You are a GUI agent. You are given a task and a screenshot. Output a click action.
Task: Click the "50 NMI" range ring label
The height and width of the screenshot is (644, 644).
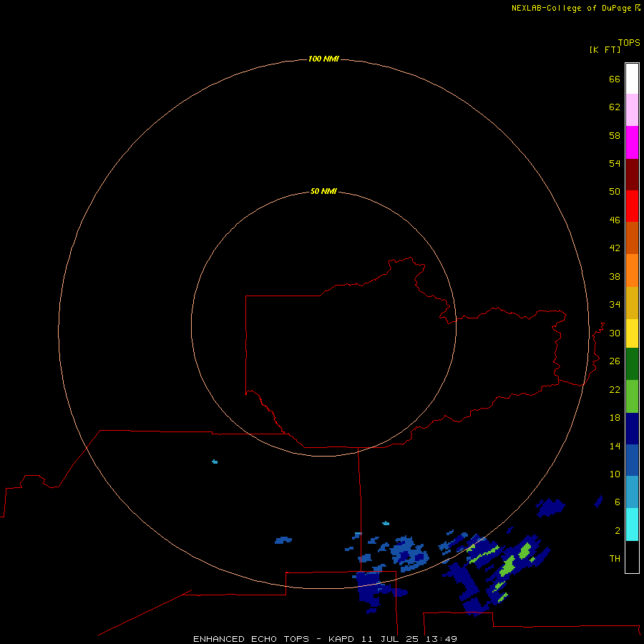coord(323,191)
